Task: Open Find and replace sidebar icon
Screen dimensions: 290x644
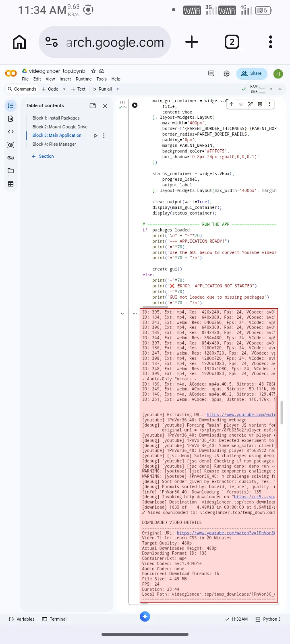Action: (11, 119)
